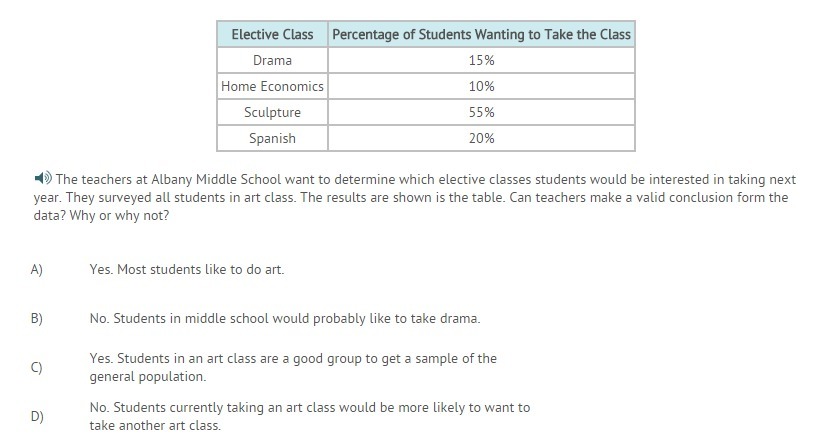Screen dimensions: 824x447
Task: Select the Drama table cell
Action: 272,60
